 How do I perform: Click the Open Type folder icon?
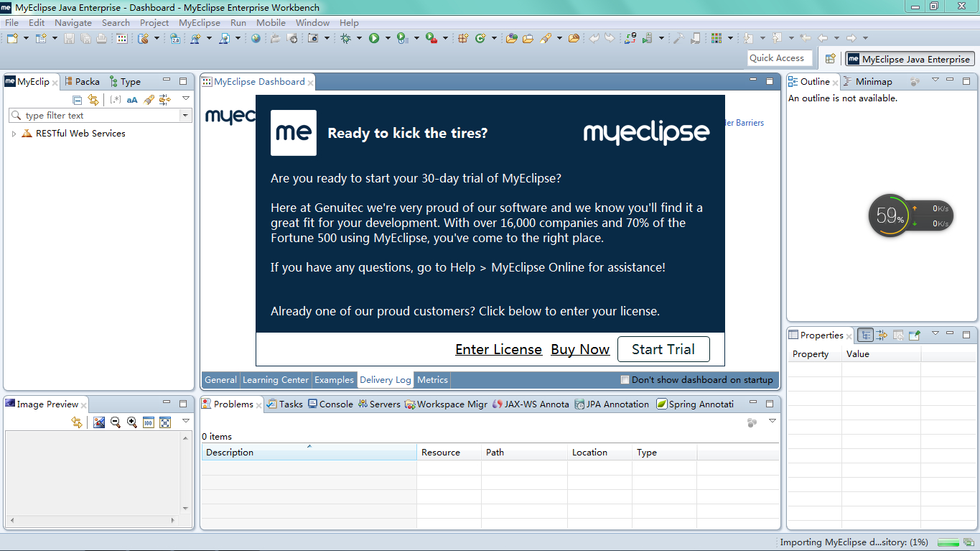[x=511, y=38]
